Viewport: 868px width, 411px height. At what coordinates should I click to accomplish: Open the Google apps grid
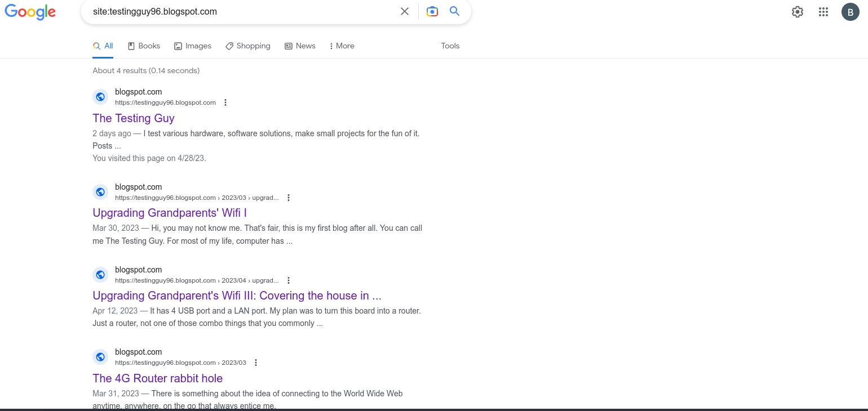pos(823,12)
